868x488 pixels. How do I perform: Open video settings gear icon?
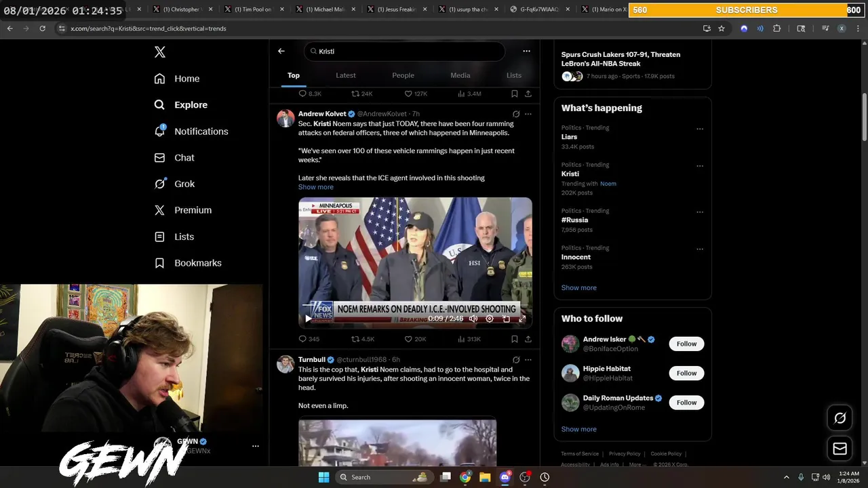point(490,319)
